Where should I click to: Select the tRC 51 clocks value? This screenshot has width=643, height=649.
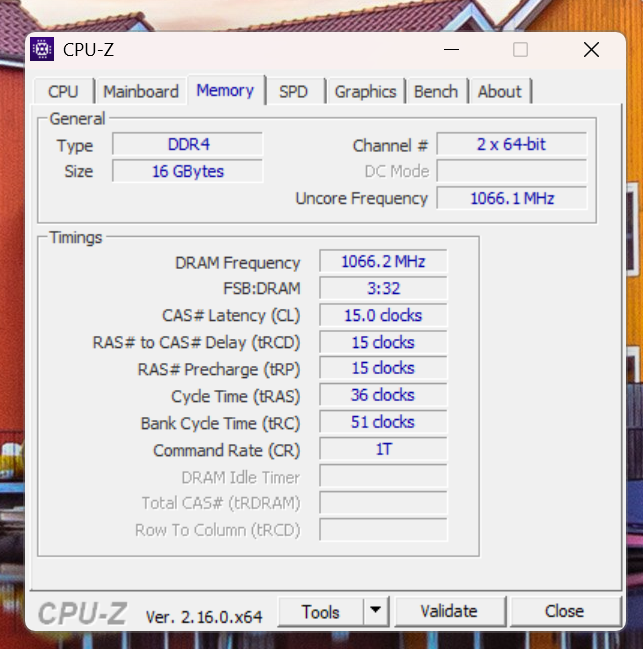click(x=383, y=422)
